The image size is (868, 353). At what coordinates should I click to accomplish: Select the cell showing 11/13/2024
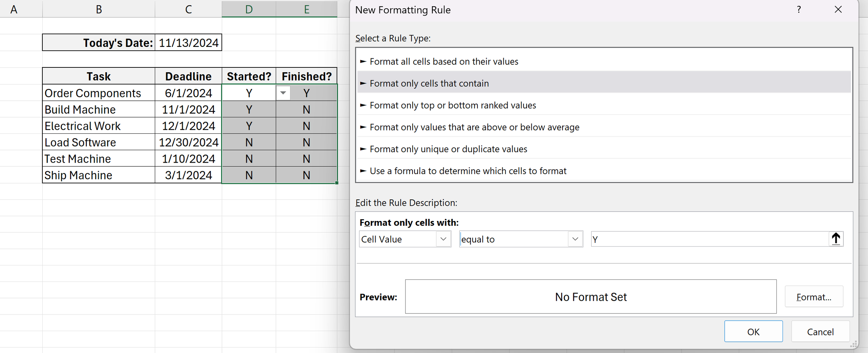coord(188,42)
